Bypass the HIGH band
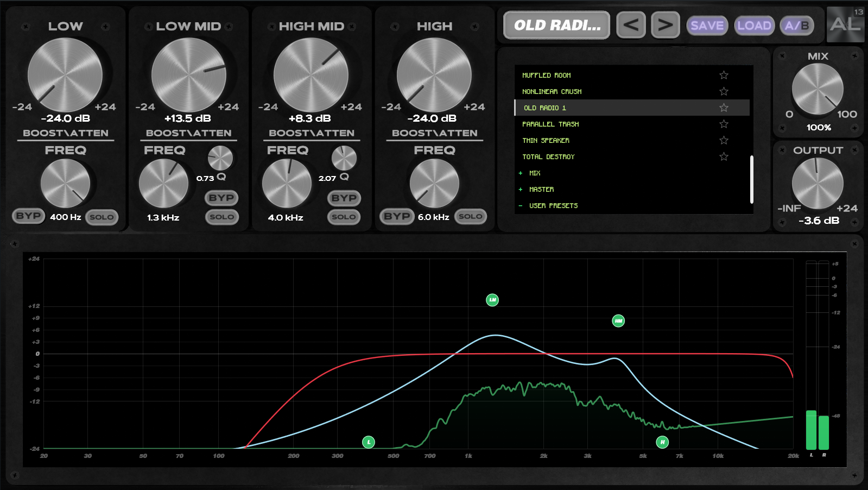 coord(397,216)
